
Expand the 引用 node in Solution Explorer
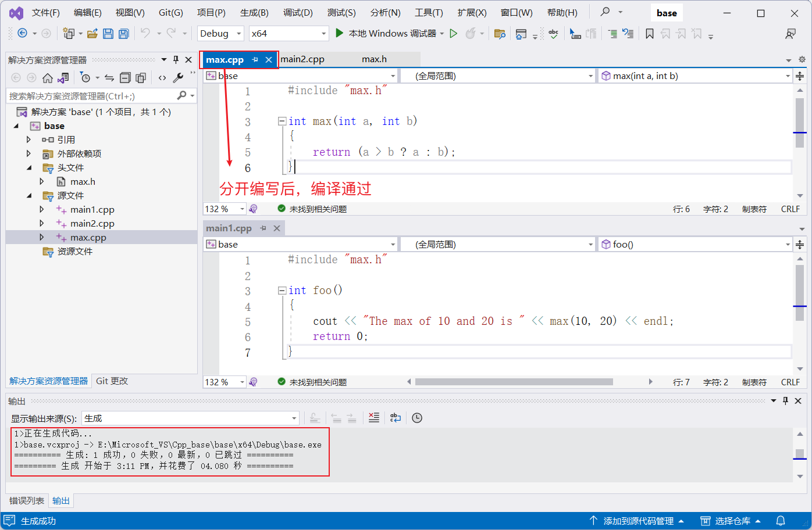tap(29, 139)
